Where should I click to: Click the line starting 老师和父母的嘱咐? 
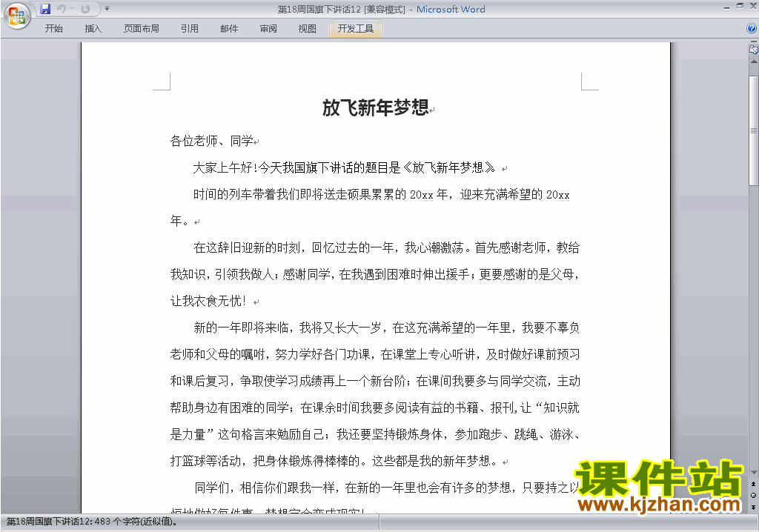(x=374, y=354)
